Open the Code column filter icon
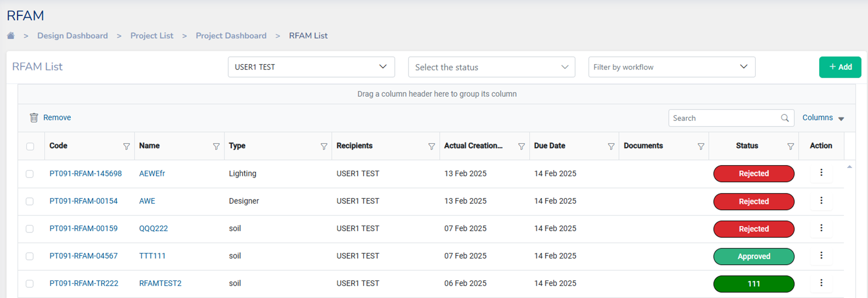Image resolution: width=868 pixels, height=298 pixels. 126,146
